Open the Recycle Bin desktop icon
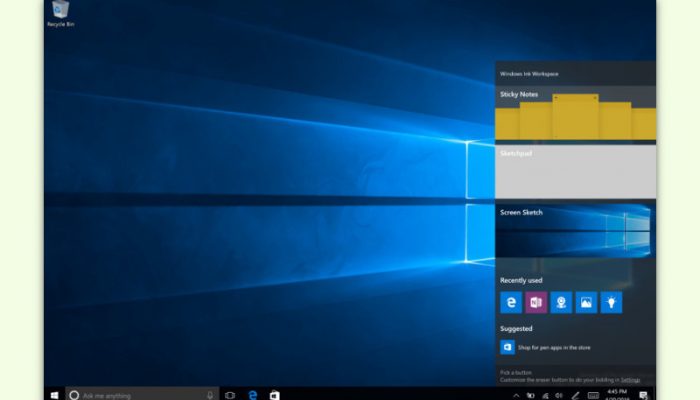The height and width of the screenshot is (400, 700). click(60, 14)
